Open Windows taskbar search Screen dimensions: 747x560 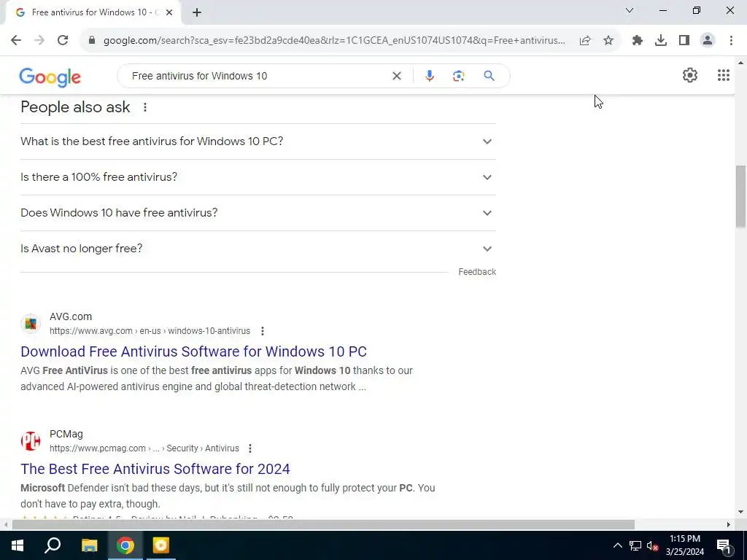[53, 545]
